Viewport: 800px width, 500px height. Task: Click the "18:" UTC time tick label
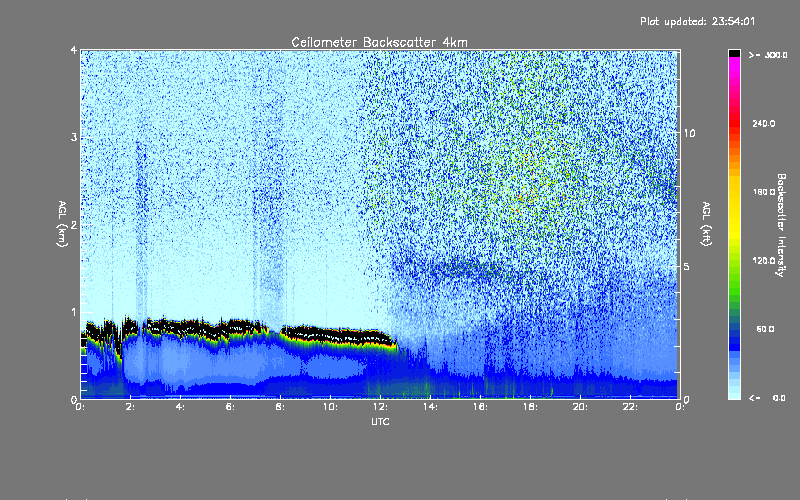pos(531,407)
